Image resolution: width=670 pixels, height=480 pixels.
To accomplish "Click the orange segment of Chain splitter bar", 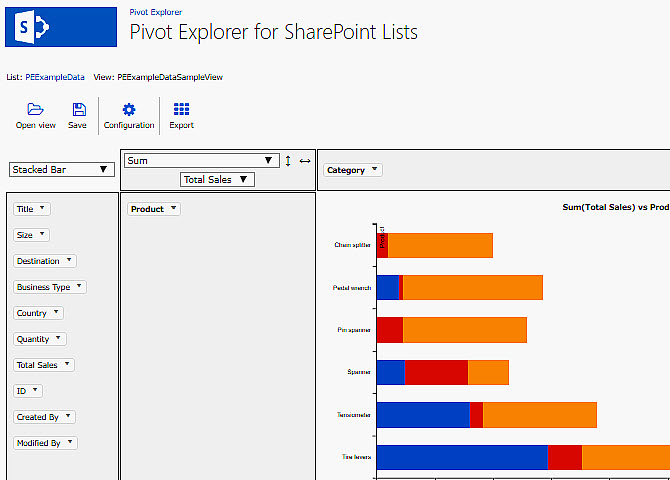I will (441, 245).
